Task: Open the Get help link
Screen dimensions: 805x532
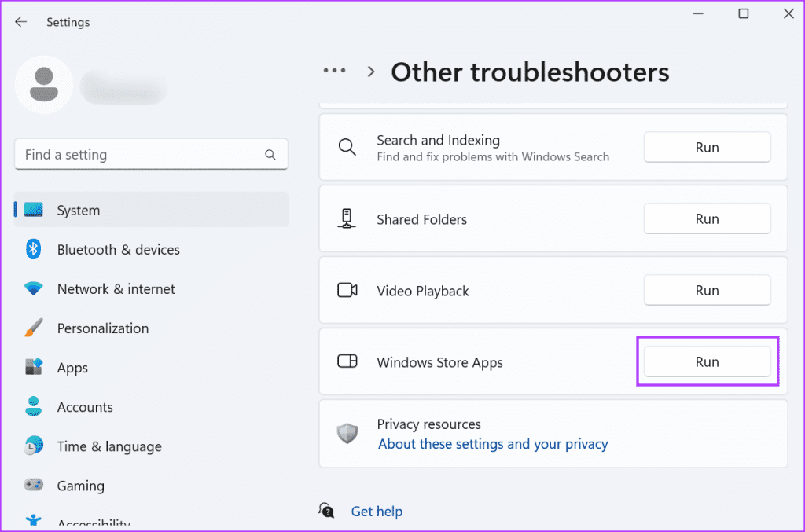Action: [377, 512]
